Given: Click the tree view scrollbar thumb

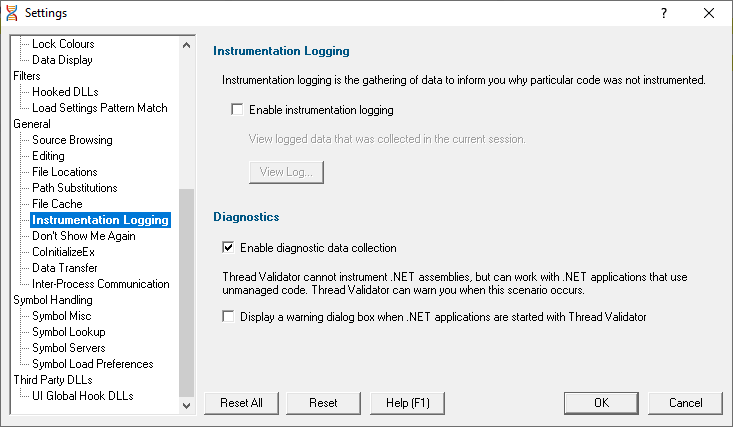Looking at the screenshot, I should pyautogui.click(x=187, y=293).
